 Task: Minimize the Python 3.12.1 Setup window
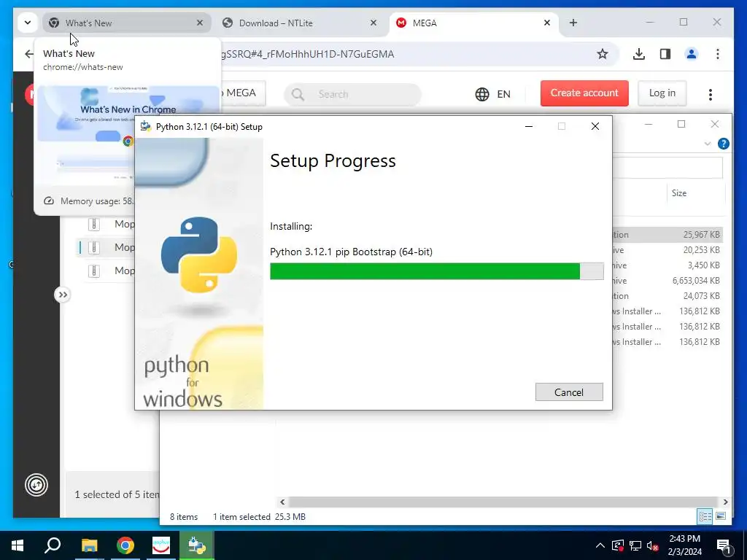[529, 126]
